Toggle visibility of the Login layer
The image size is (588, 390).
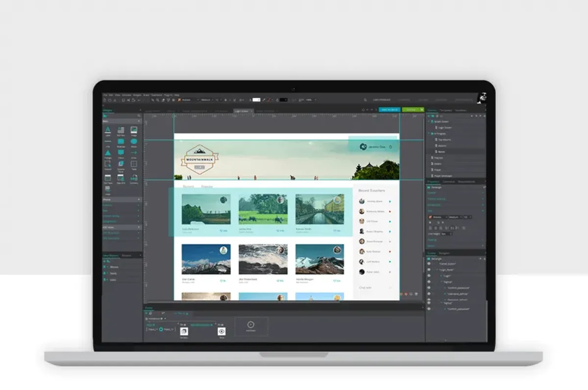[429, 276]
